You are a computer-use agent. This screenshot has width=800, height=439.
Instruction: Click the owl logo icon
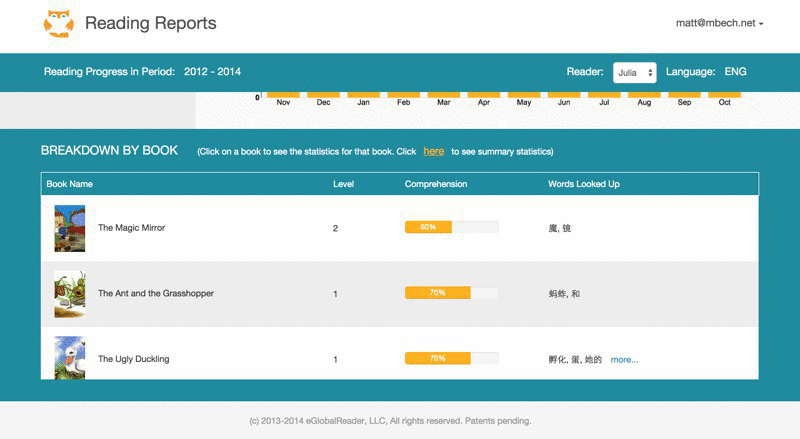tap(59, 24)
